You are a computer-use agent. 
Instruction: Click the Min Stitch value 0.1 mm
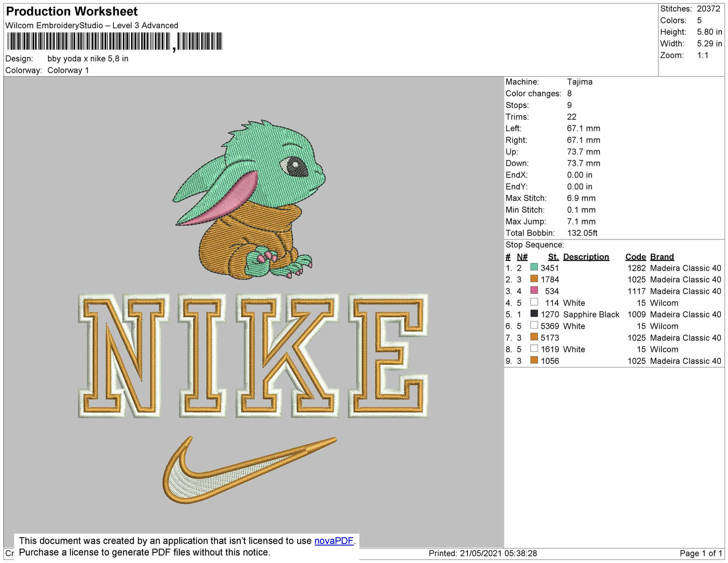coord(581,210)
